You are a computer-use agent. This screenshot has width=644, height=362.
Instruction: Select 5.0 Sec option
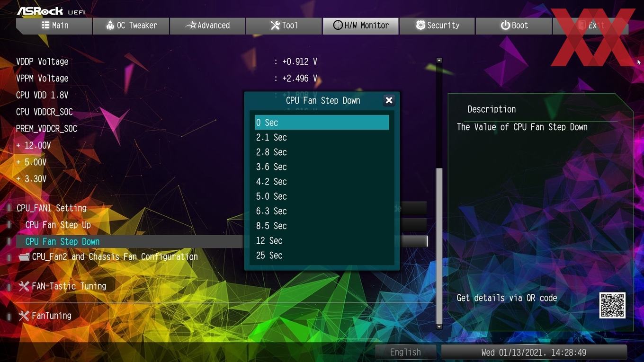tap(322, 196)
